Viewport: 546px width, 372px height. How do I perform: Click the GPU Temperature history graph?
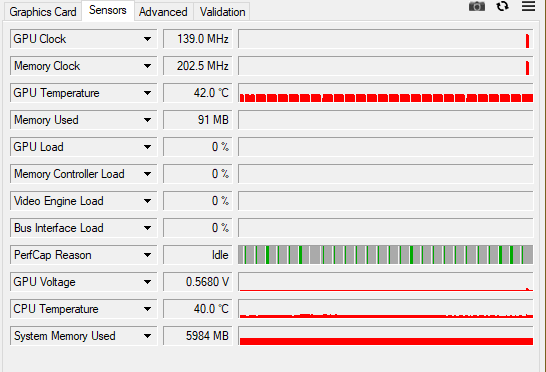[x=385, y=93]
